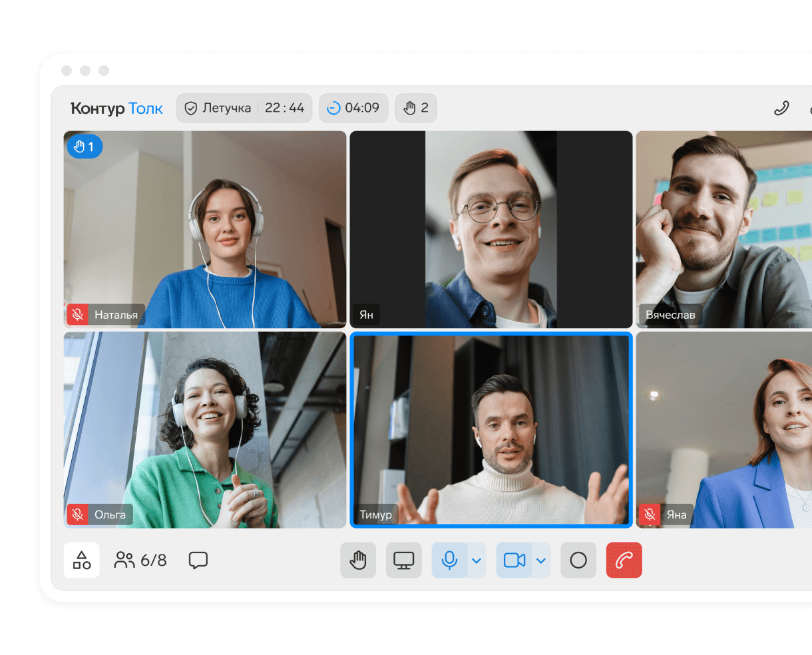812x655 pixels.
Task: Open the shapes apps menu
Action: (82, 560)
